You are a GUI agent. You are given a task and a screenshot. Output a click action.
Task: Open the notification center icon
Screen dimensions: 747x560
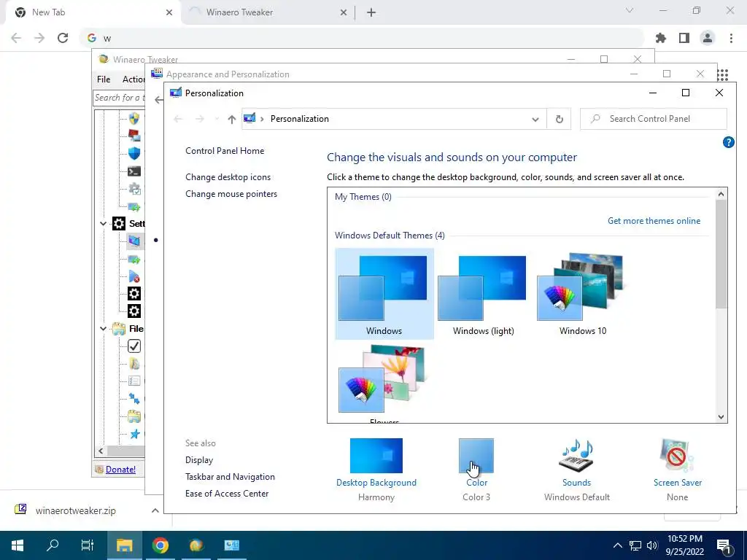(724, 545)
